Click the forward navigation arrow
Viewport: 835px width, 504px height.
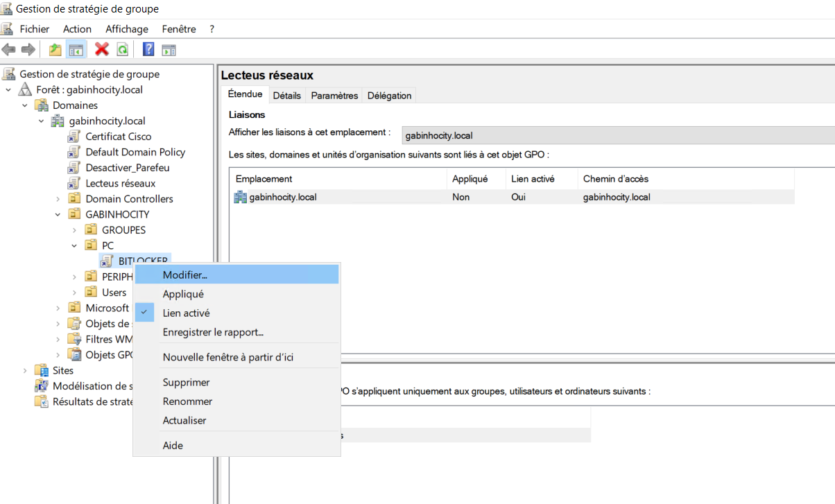tap(28, 49)
